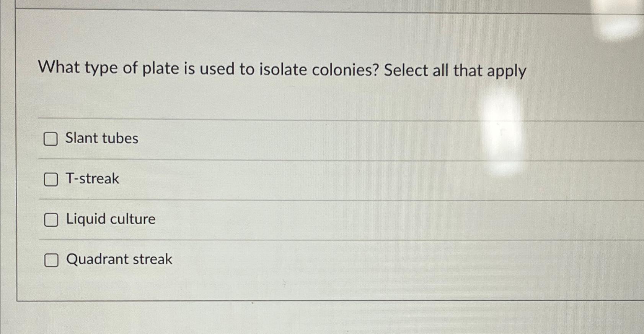The image size is (644, 334).
Task: Click the Quadrant streak label text
Action: click(119, 259)
